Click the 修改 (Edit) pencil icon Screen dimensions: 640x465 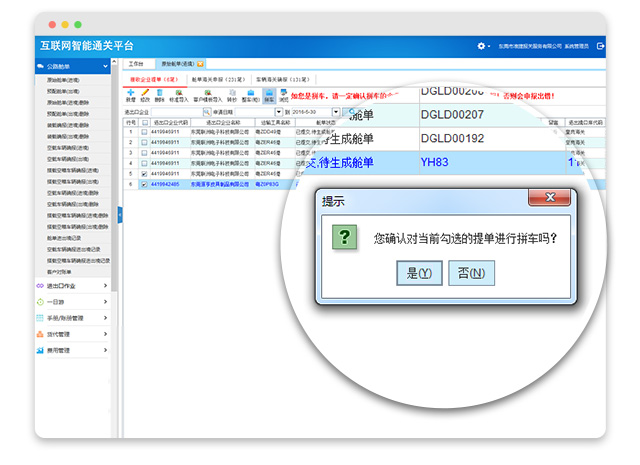(145, 93)
